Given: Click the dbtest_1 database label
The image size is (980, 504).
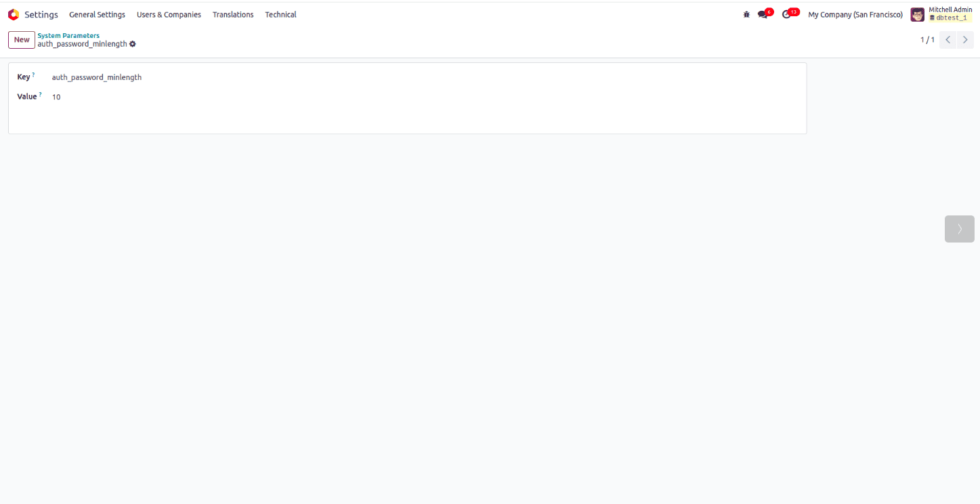Looking at the screenshot, I should [x=951, y=18].
